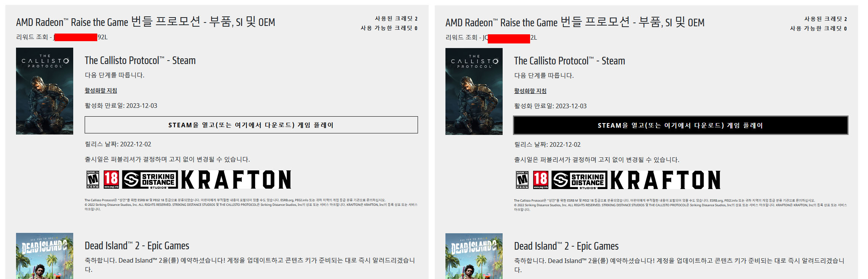The height and width of the screenshot is (279, 868).
Task: Click '사용된 크레딧 2' in right panel
Action: (826, 19)
